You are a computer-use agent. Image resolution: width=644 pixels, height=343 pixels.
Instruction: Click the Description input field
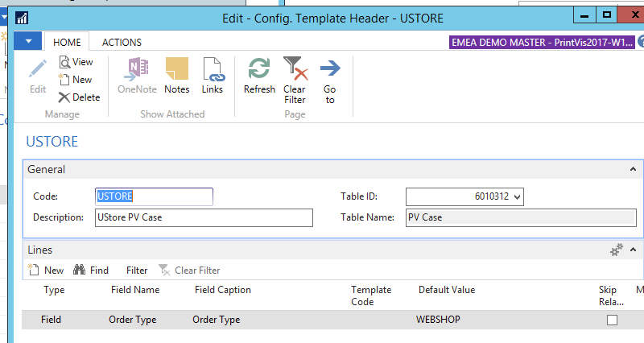tap(204, 217)
